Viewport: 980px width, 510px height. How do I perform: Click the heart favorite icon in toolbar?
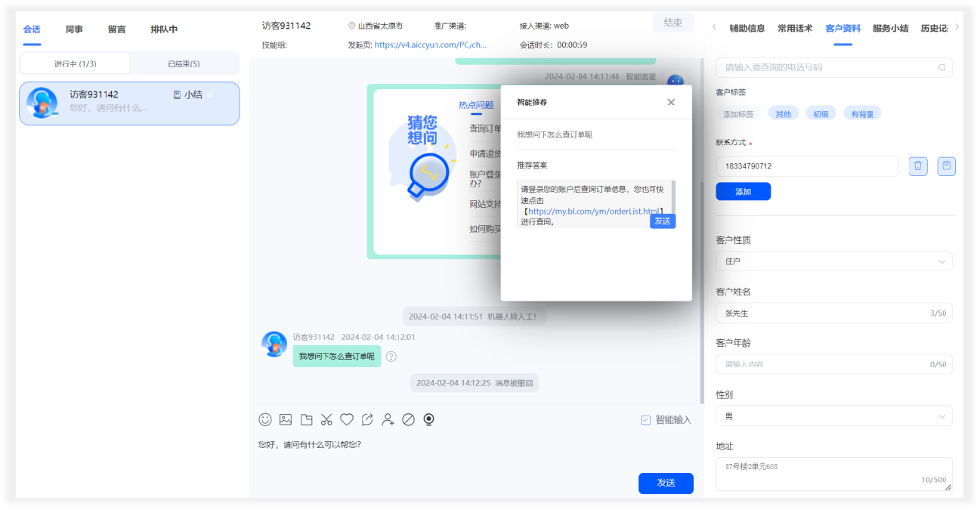[x=347, y=419]
